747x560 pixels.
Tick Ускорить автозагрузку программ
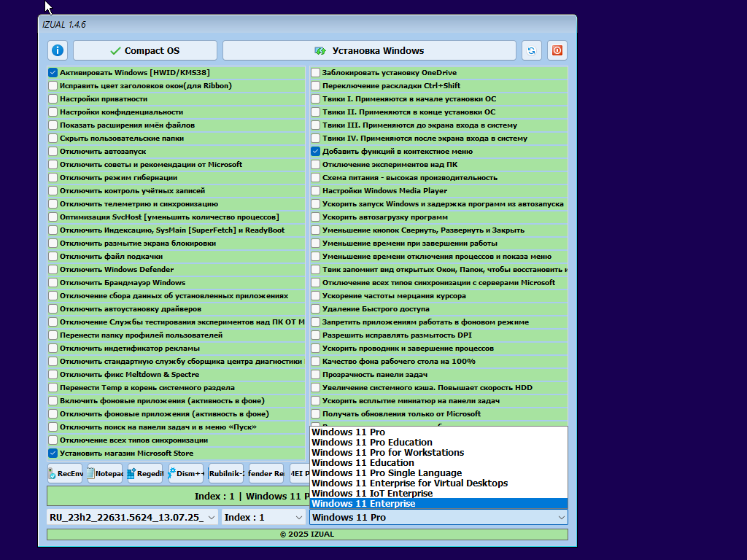click(x=315, y=217)
